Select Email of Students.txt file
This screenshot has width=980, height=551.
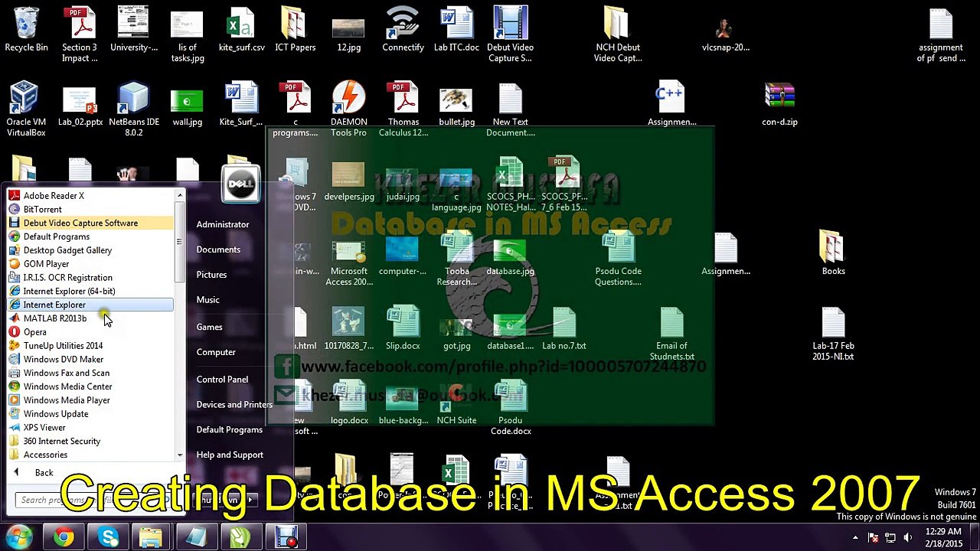pos(671,334)
